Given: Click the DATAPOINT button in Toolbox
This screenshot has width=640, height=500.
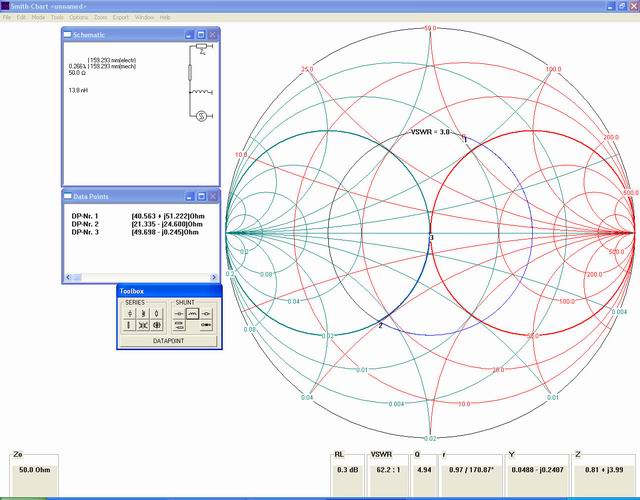Looking at the screenshot, I should coord(169,341).
